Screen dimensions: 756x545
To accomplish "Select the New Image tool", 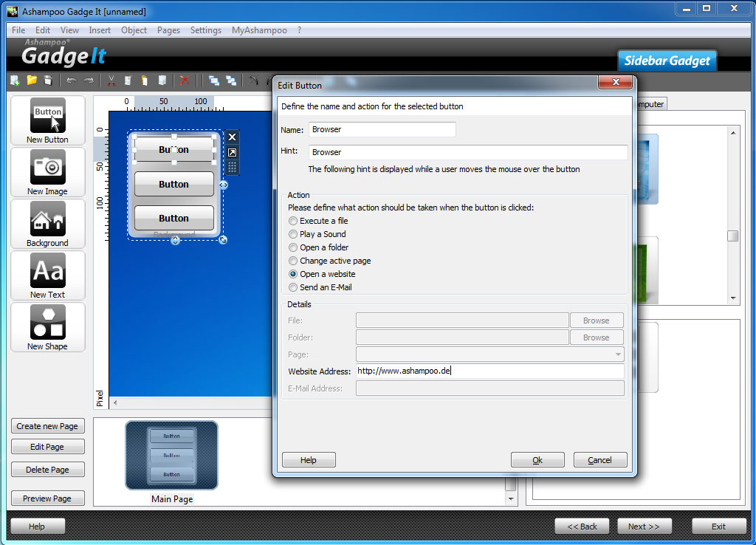I will pos(48,172).
